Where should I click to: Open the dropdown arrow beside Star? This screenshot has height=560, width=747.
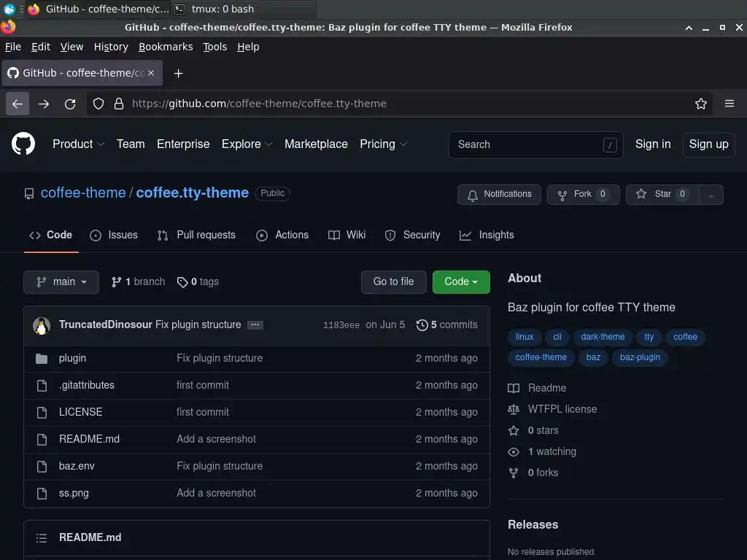click(711, 195)
